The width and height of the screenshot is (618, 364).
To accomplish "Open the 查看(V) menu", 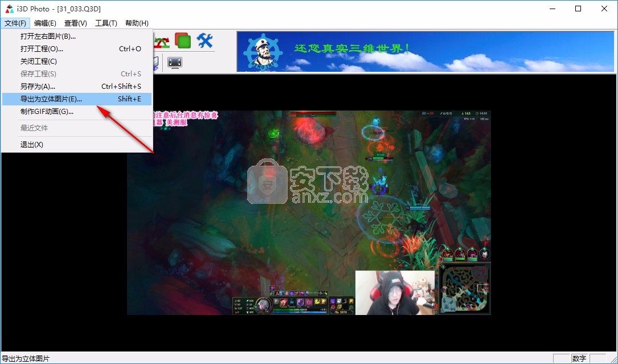I will coord(76,23).
